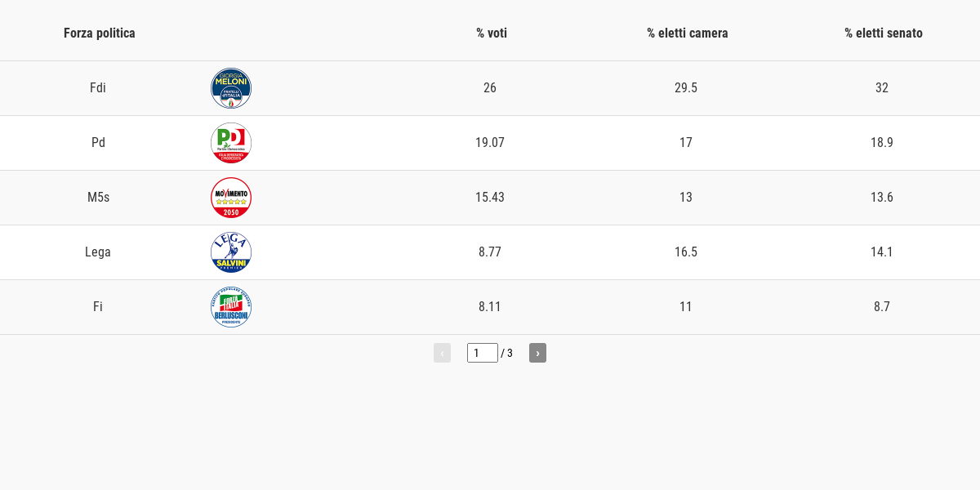Click the Movimento 5 Stelle logo
This screenshot has height=490, width=980.
coord(231,198)
